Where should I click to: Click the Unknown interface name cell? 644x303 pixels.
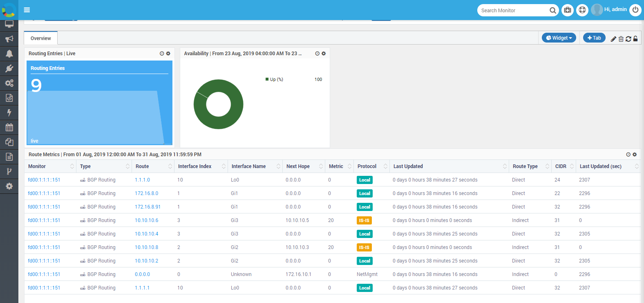pyautogui.click(x=241, y=274)
